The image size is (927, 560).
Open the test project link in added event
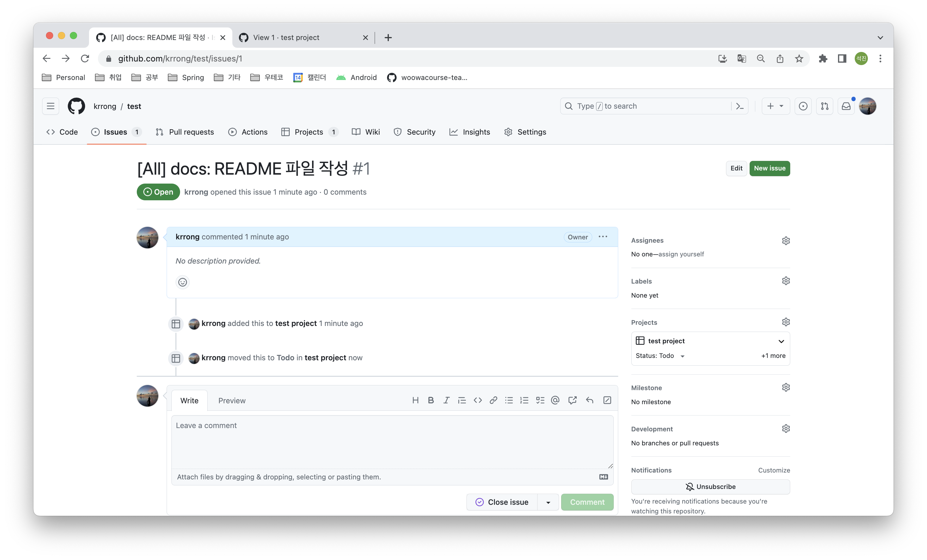pos(296,324)
